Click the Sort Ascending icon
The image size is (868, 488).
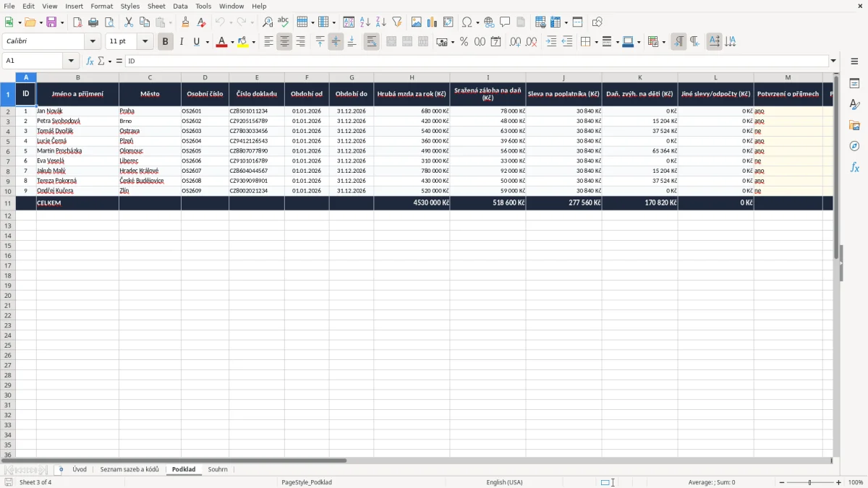tap(365, 22)
